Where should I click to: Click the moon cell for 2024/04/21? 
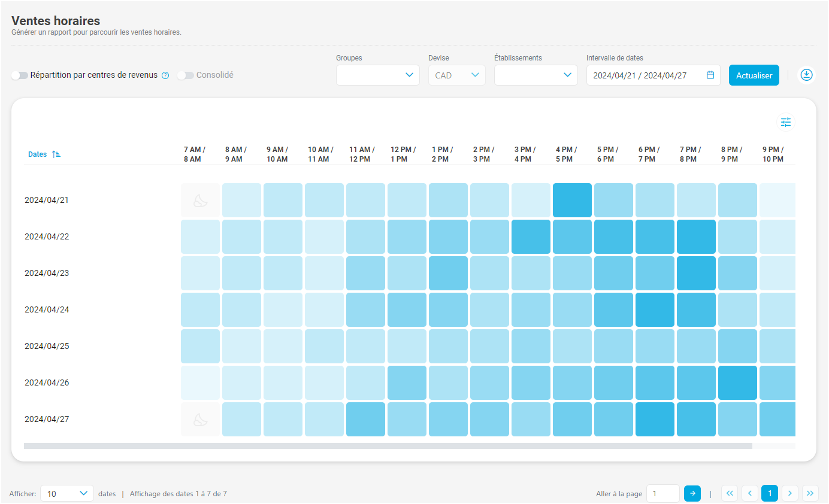tap(201, 200)
